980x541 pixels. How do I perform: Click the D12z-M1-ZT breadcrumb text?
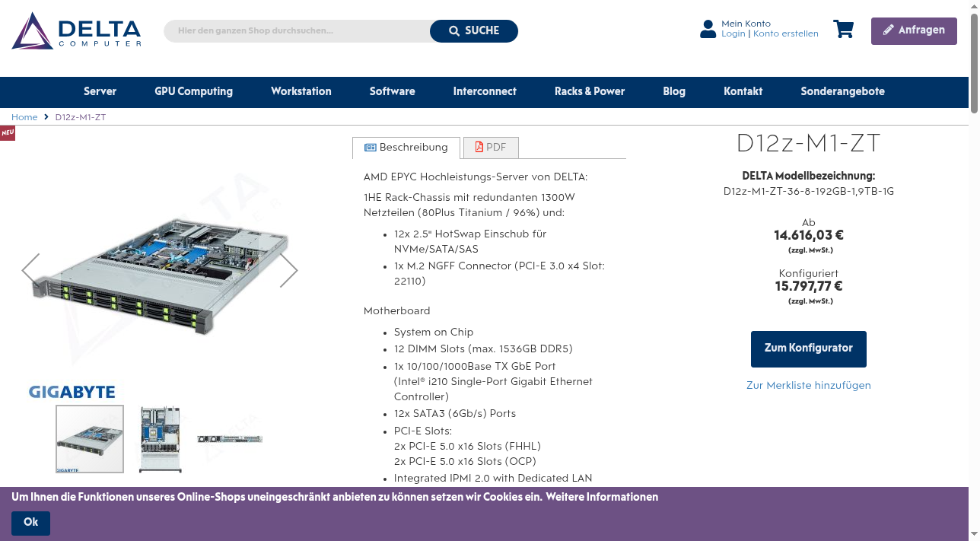click(x=81, y=117)
